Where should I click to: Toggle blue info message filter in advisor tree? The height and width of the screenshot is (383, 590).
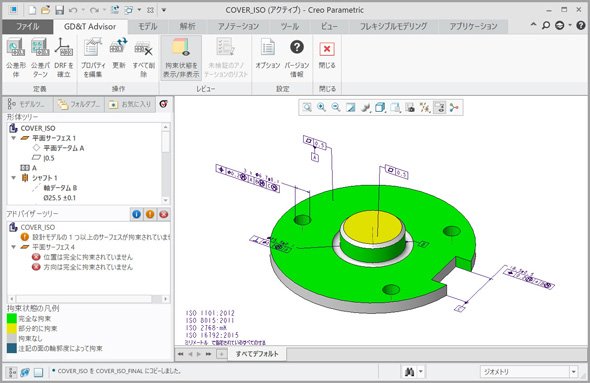pyautogui.click(x=137, y=214)
